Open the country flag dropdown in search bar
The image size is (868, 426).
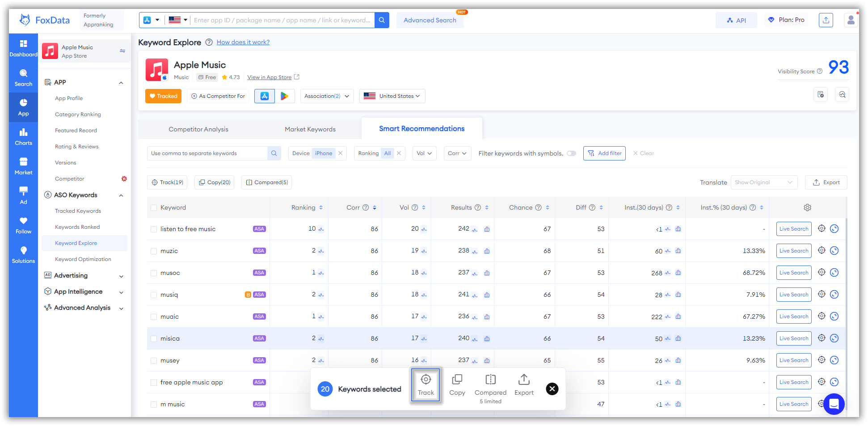tap(178, 20)
